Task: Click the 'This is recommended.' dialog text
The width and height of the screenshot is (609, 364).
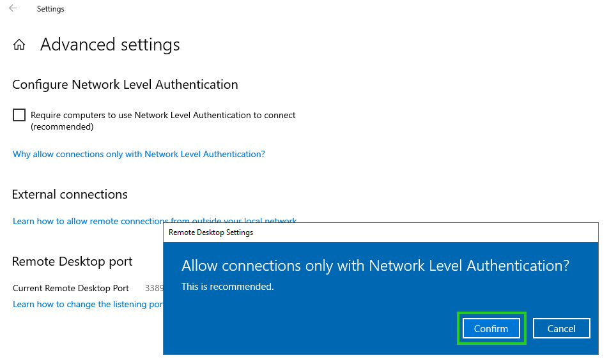Action: (x=227, y=287)
